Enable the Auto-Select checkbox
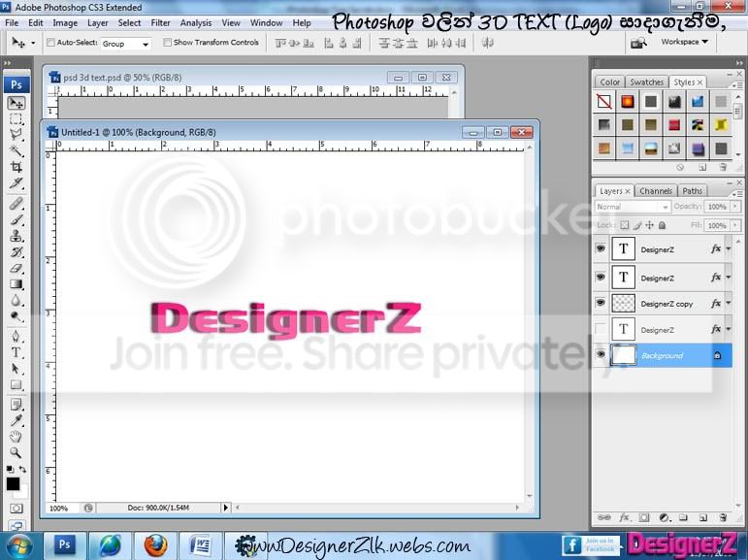 [x=50, y=43]
